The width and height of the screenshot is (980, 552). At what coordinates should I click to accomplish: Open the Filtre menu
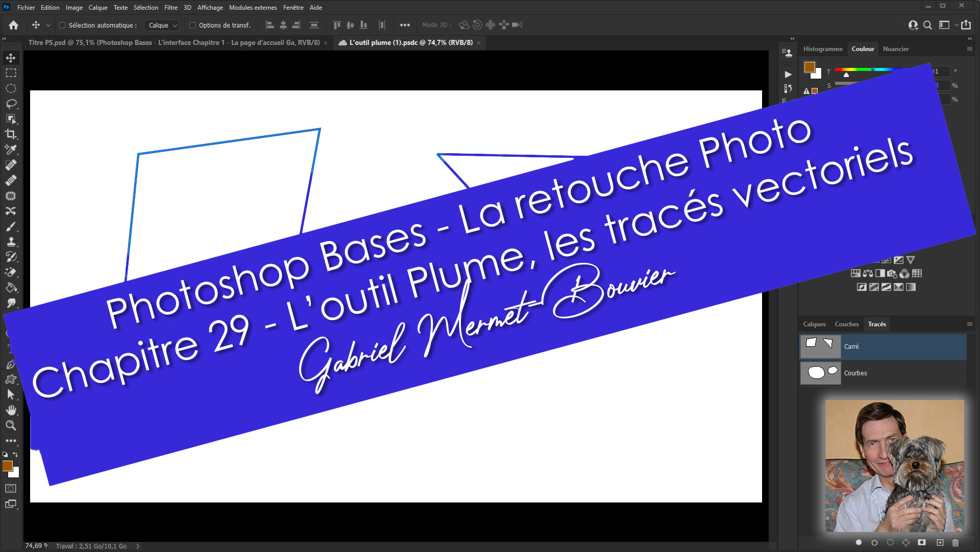[170, 8]
